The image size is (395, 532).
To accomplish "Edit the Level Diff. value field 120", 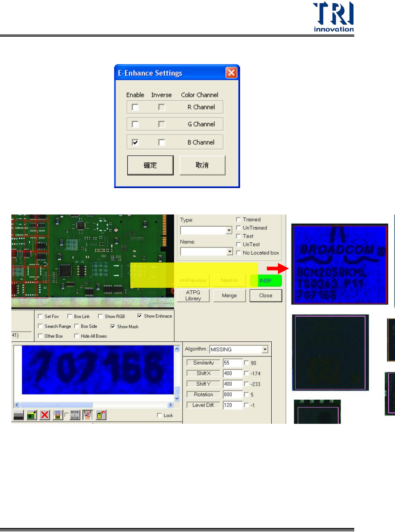I will (233, 405).
